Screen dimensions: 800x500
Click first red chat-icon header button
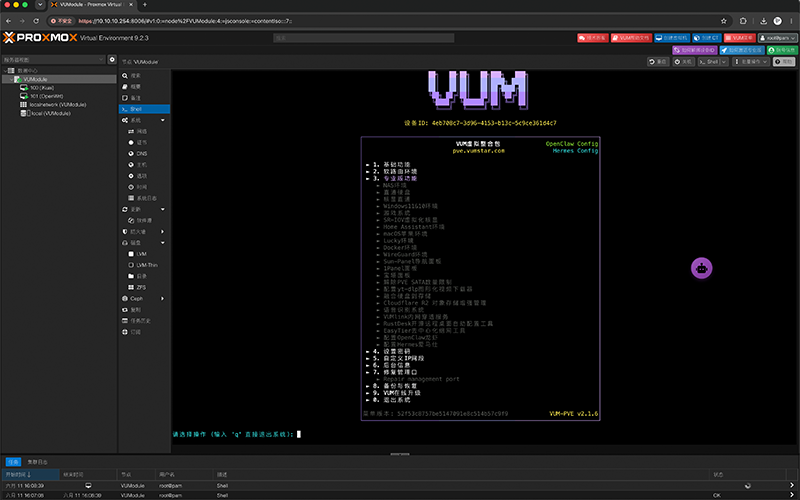(593, 38)
